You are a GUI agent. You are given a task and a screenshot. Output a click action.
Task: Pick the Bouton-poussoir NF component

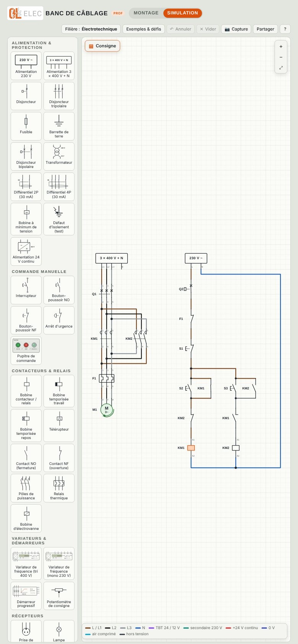[x=26, y=320]
